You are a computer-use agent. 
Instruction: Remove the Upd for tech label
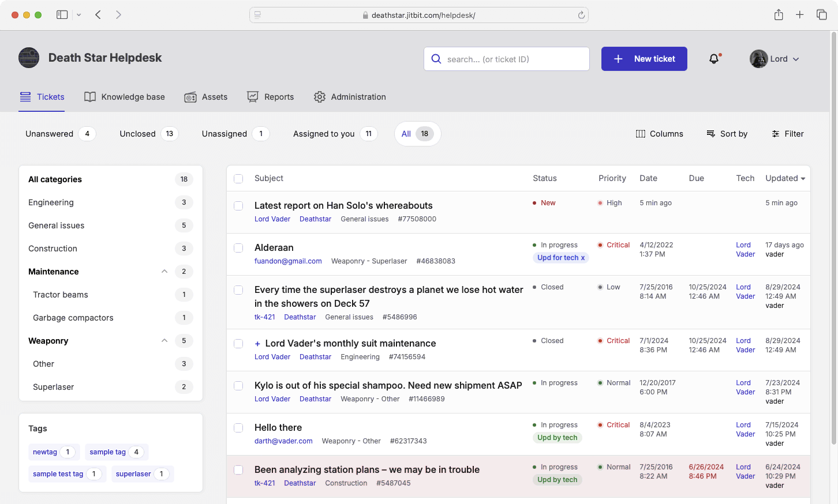point(583,258)
